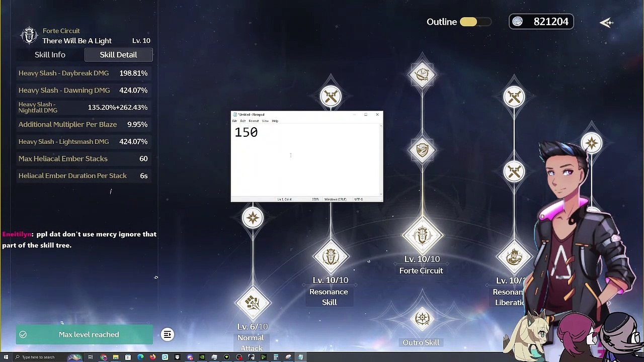Open the NVIDIA app on the taskbar
Image resolution: width=644 pixels, height=362 pixels.
click(x=202, y=357)
